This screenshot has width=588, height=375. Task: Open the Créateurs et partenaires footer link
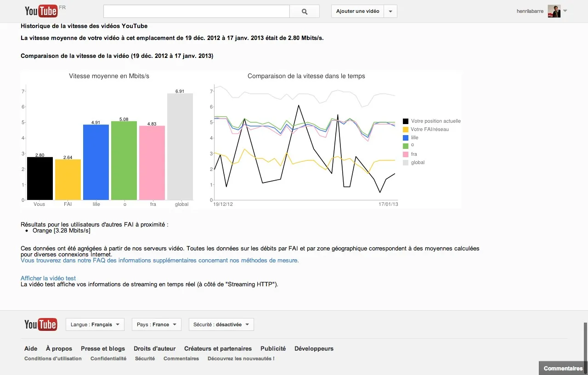(218, 349)
